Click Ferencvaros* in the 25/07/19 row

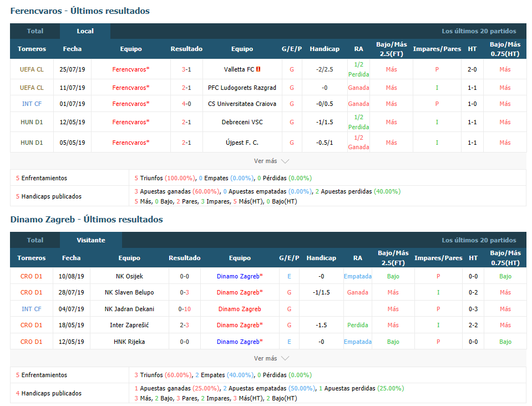click(x=130, y=69)
